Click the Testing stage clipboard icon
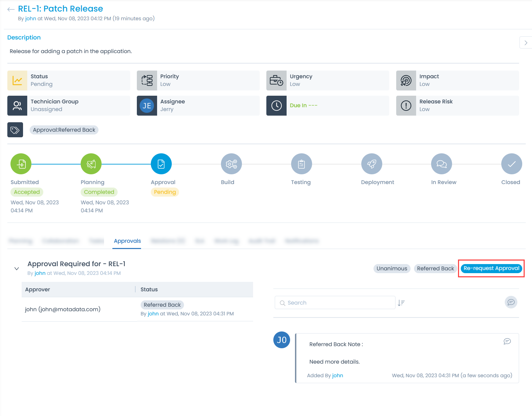Screen dimensions: 532x416 click(x=302, y=164)
